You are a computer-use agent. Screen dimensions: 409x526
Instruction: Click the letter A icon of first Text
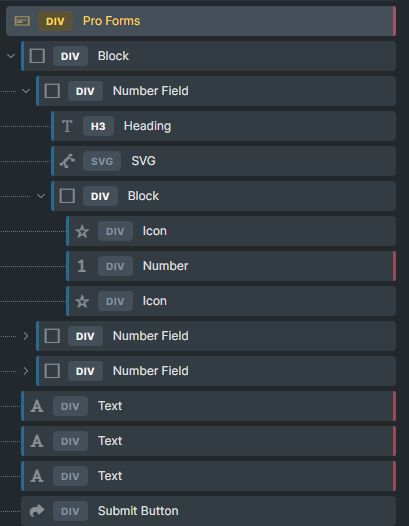pos(37,406)
